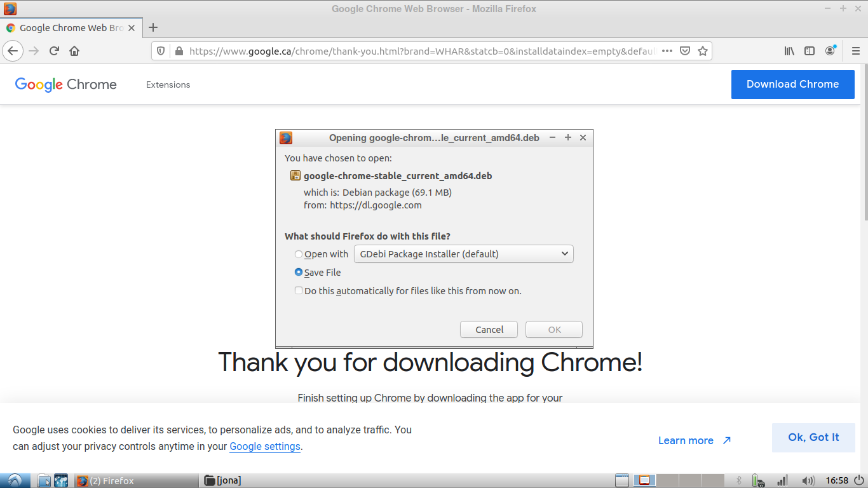868x488 pixels.
Task: Click the address bar URL field
Action: point(422,51)
